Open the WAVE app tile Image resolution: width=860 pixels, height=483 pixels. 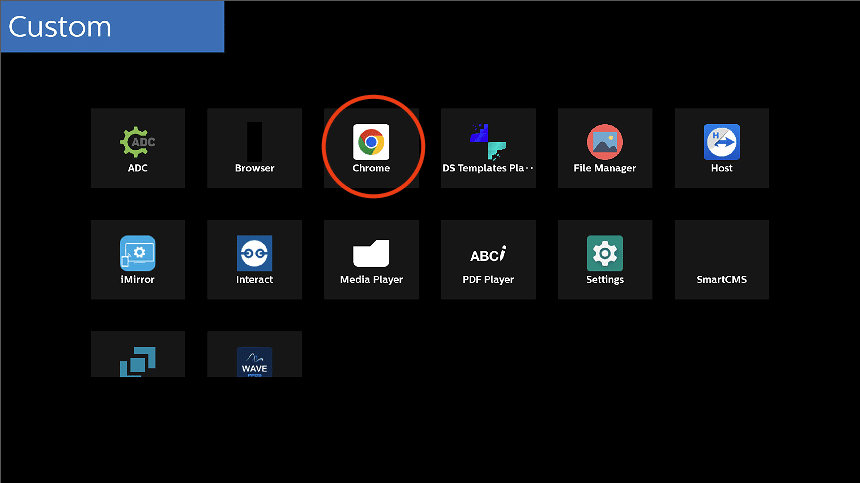(x=254, y=354)
